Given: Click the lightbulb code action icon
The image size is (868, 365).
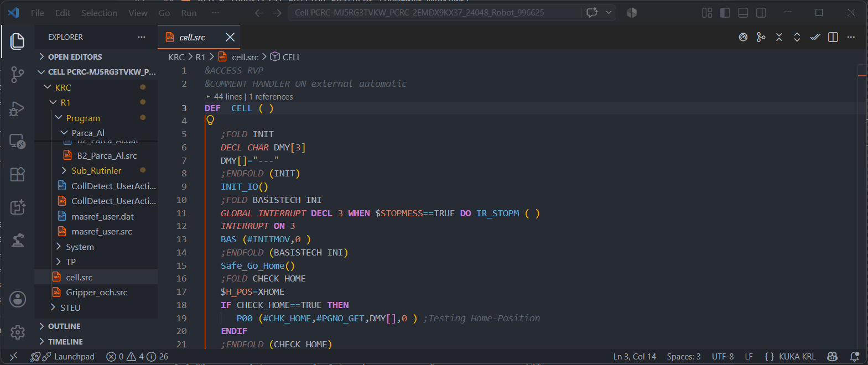Looking at the screenshot, I should pos(210,121).
